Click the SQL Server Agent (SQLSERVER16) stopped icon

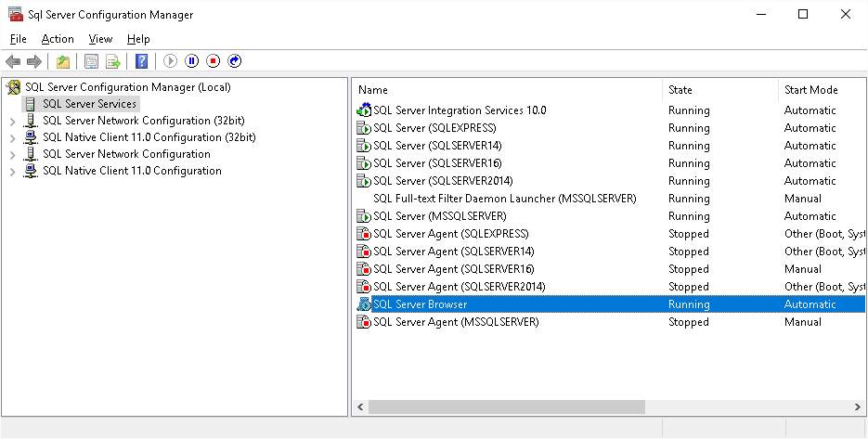[364, 269]
